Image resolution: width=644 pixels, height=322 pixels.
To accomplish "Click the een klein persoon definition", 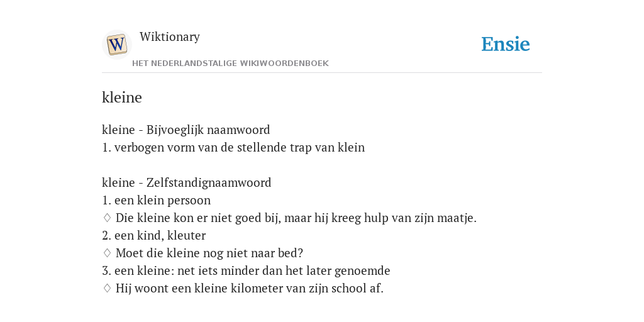I will coord(156,201).
